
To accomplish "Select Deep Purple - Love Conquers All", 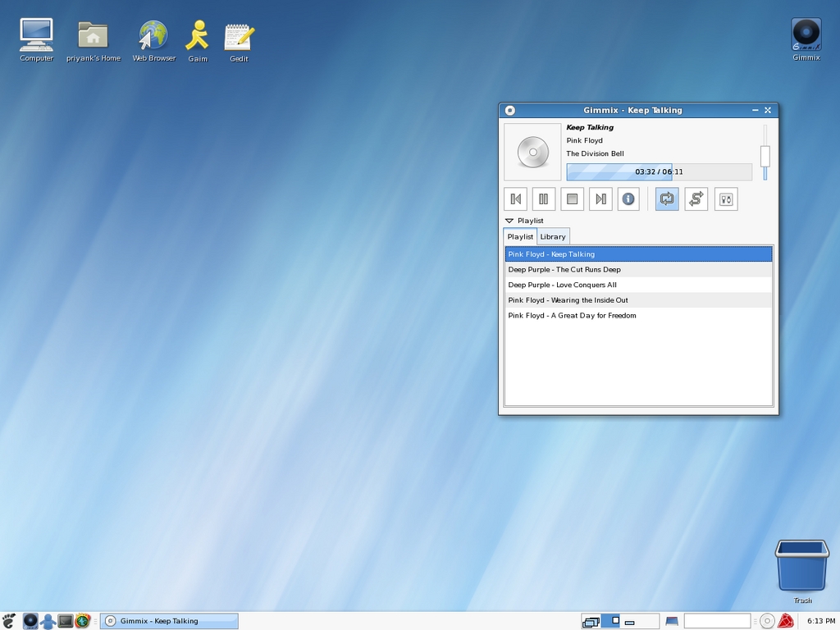I will pyautogui.click(x=638, y=285).
